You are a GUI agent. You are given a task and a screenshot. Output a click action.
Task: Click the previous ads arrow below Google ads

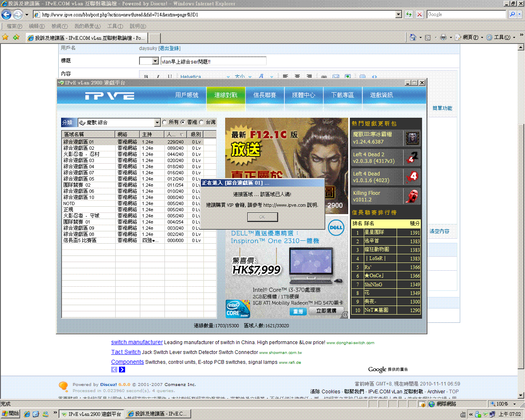click(114, 370)
